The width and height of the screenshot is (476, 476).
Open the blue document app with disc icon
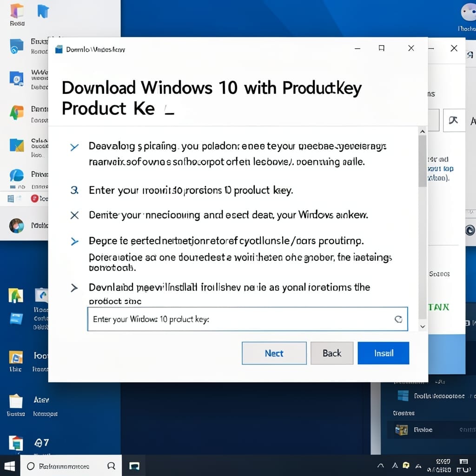pyautogui.click(x=16, y=79)
